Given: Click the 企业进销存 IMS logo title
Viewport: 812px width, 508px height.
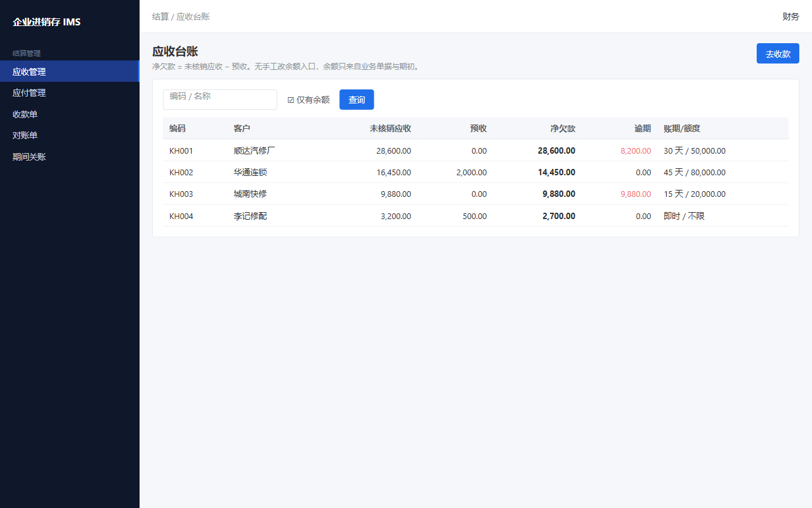Looking at the screenshot, I should [x=47, y=22].
